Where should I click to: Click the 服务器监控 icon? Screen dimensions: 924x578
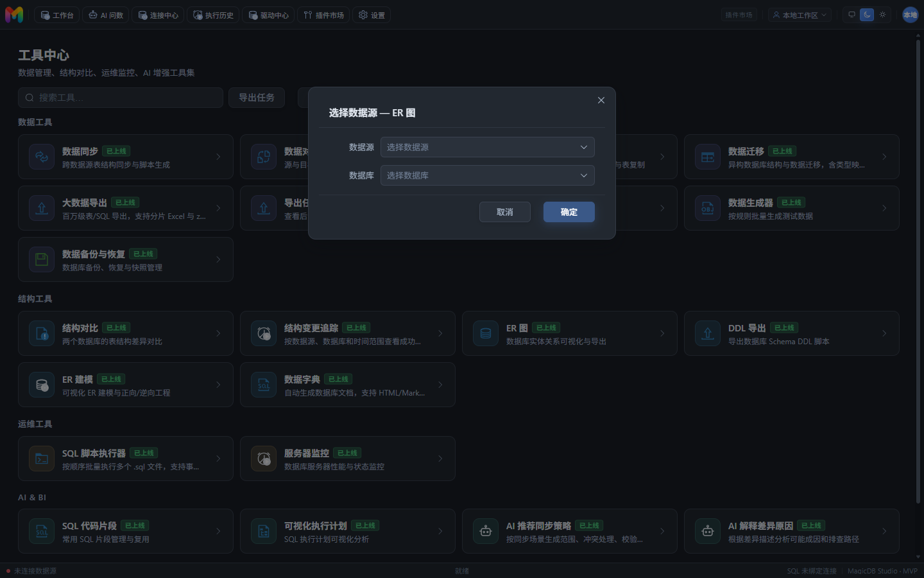[264, 459]
